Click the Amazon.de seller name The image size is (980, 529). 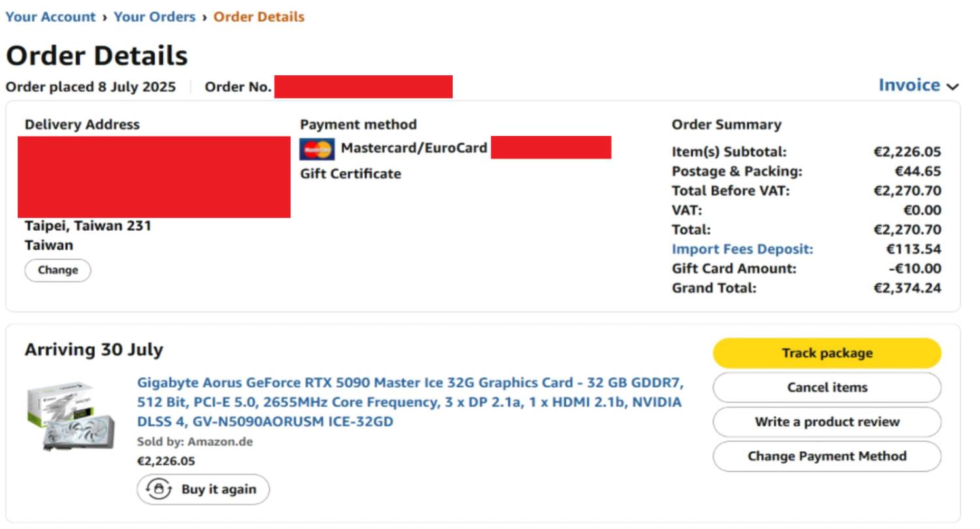coord(220,441)
